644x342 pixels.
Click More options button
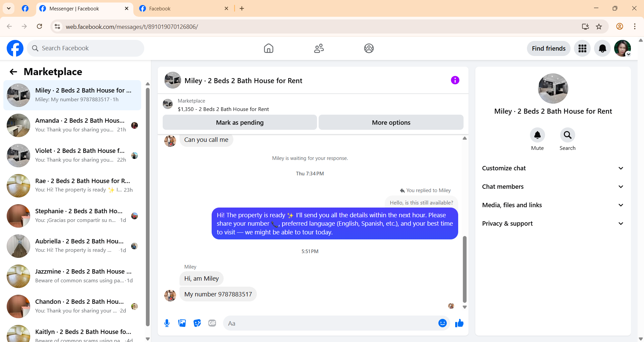point(391,122)
